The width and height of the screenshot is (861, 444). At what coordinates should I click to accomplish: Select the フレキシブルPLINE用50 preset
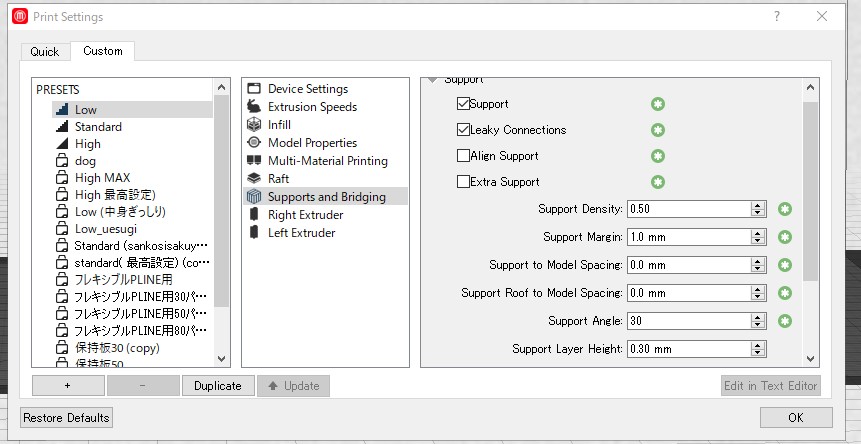click(132, 314)
